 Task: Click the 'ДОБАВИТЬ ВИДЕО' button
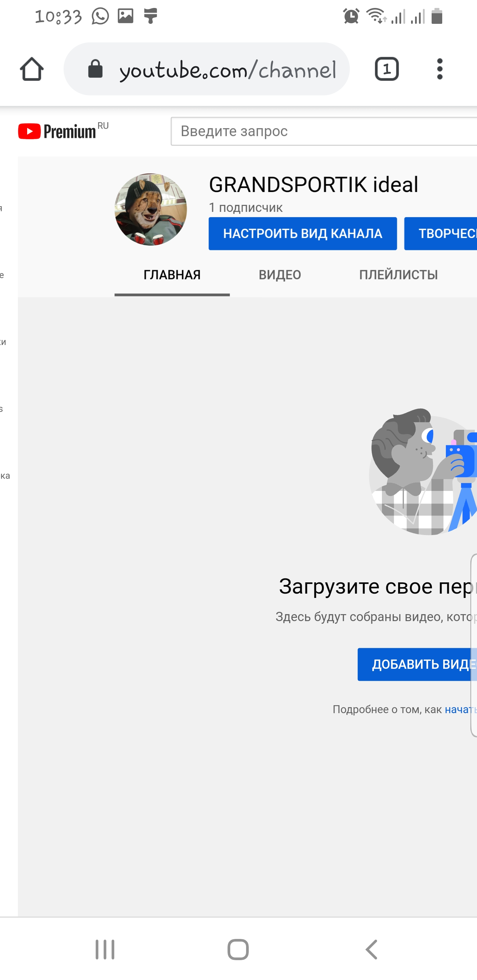coord(417,664)
